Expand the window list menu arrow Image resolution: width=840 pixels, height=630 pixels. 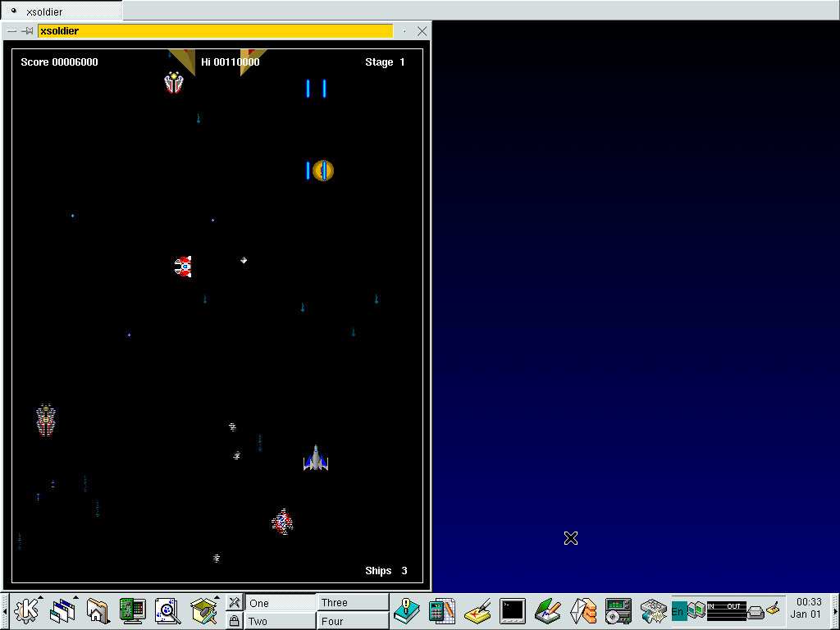[x=75, y=598]
